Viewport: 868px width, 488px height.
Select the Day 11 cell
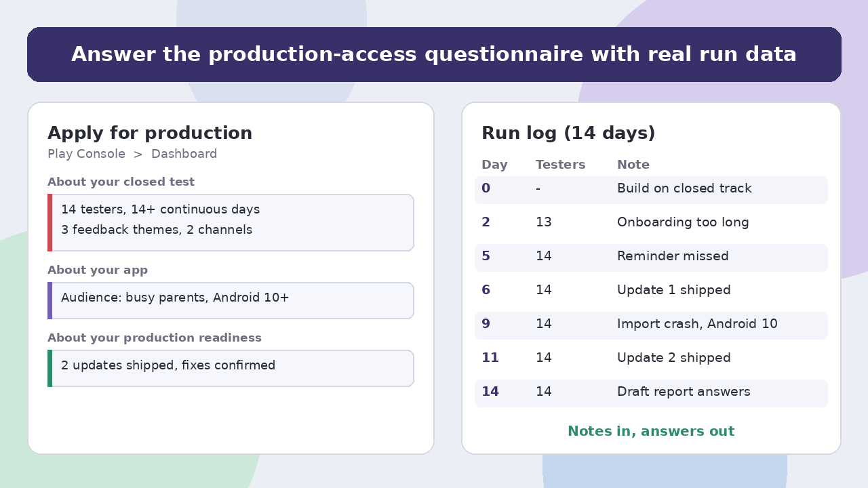coord(490,358)
